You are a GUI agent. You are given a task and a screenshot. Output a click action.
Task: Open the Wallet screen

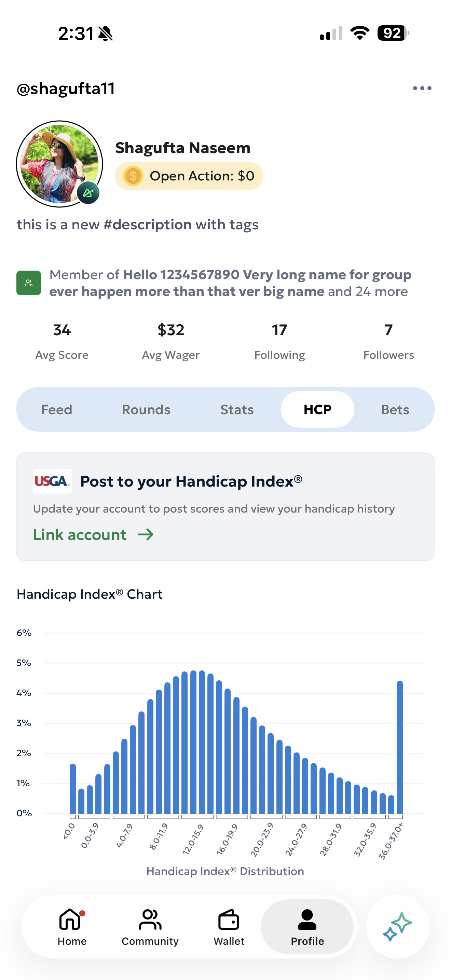228,928
